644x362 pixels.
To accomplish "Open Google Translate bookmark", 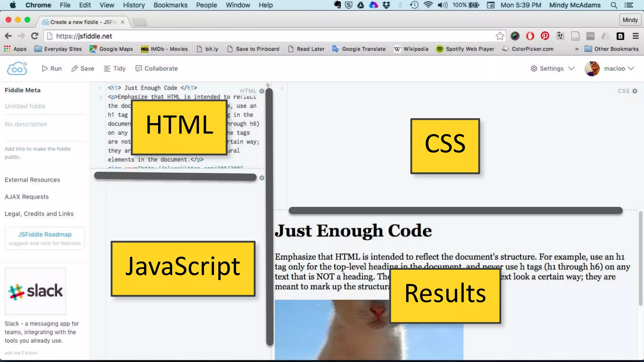I will pos(359,49).
